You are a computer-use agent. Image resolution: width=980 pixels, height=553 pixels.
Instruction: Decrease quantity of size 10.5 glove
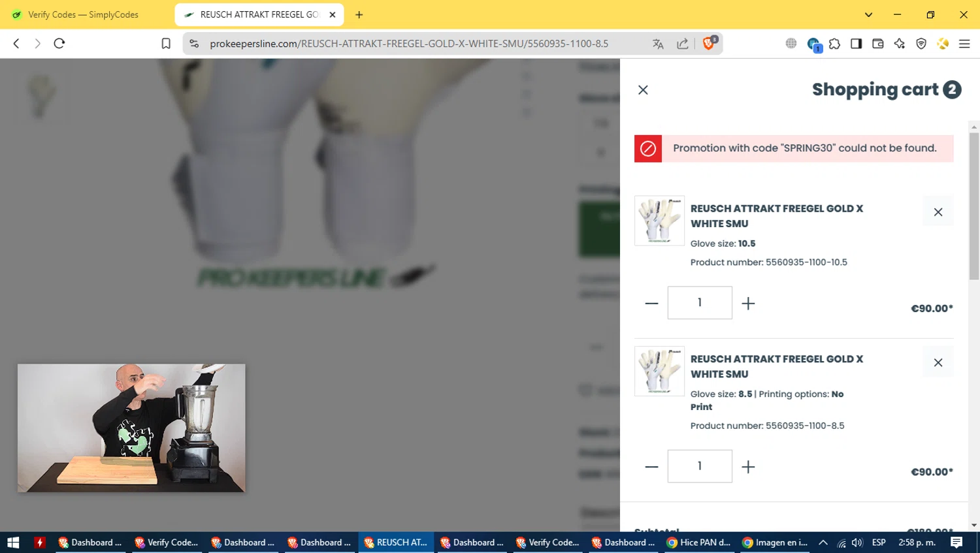point(651,303)
